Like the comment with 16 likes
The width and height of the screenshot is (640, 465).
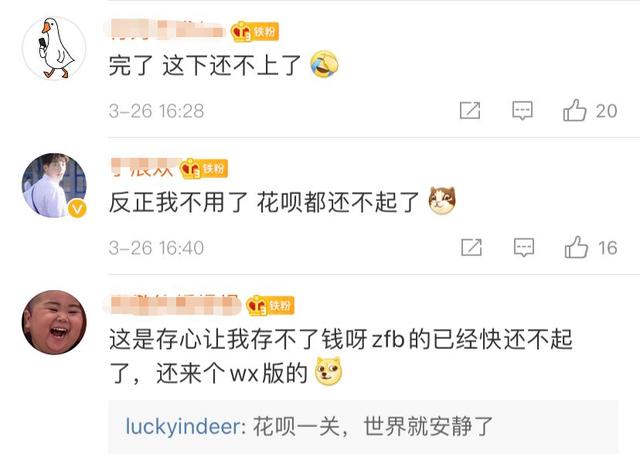coord(591,247)
